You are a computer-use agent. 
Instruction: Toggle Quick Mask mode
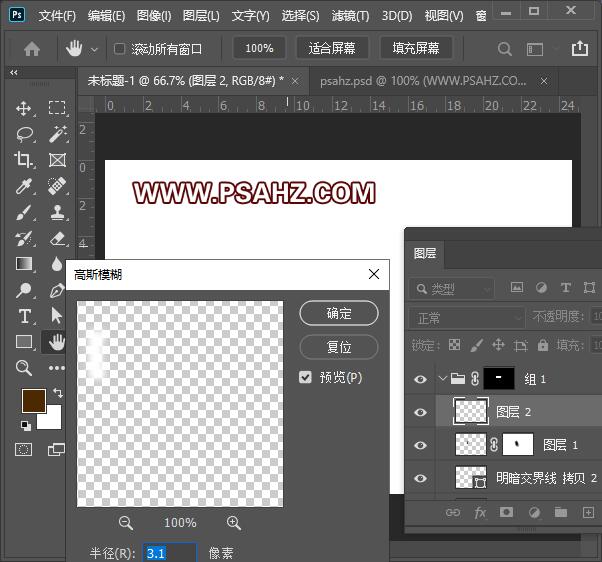click(x=23, y=449)
